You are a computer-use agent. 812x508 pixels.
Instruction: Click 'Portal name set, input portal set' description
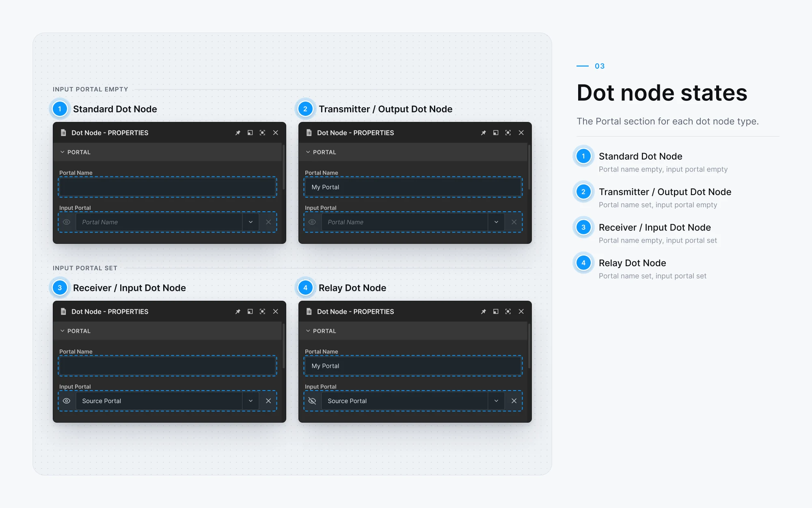point(652,276)
